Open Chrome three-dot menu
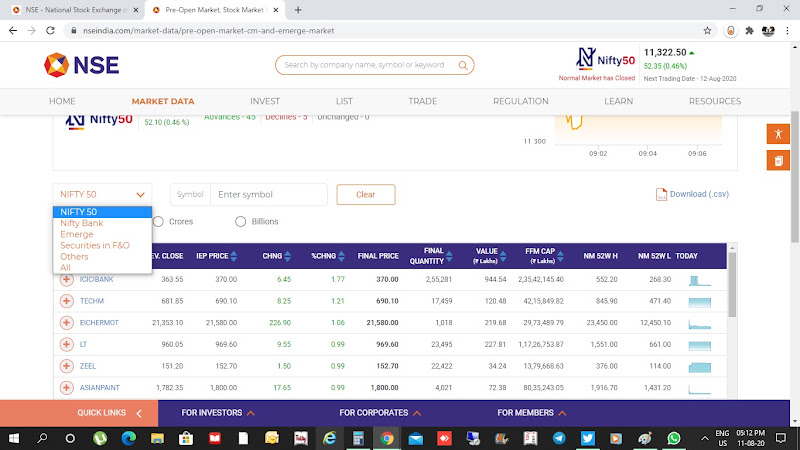The image size is (800, 450). [x=787, y=31]
